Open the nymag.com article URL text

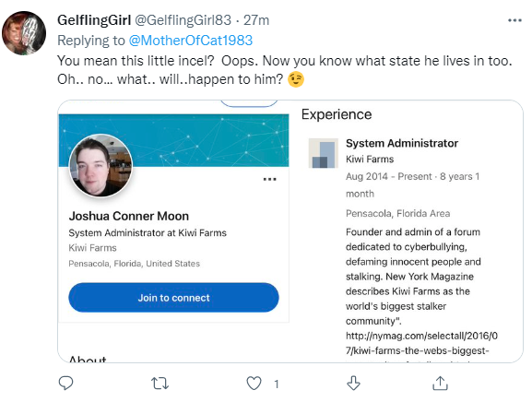point(421,343)
